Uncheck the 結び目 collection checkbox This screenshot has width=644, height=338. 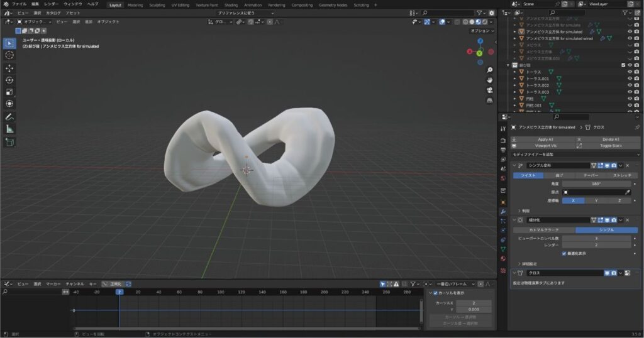tap(623, 65)
